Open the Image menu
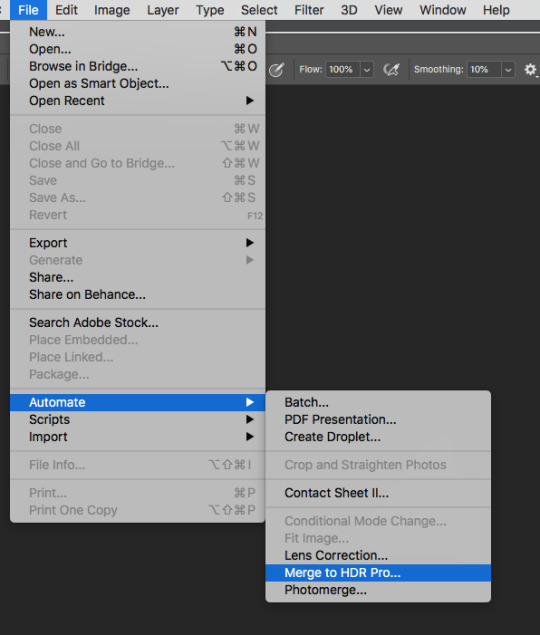This screenshot has height=635, width=540. [x=112, y=10]
